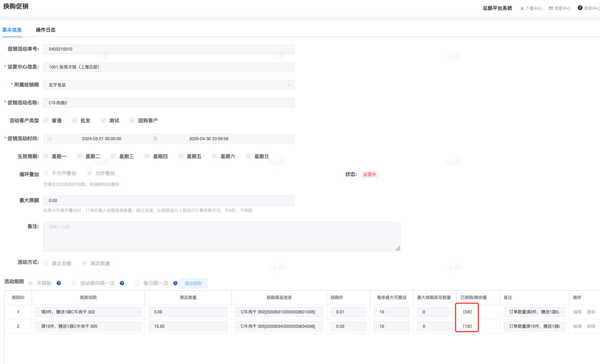Click rule 2 换购价 field 0.02
Image resolution: width=600 pixels, height=364 pixels.
point(349,326)
